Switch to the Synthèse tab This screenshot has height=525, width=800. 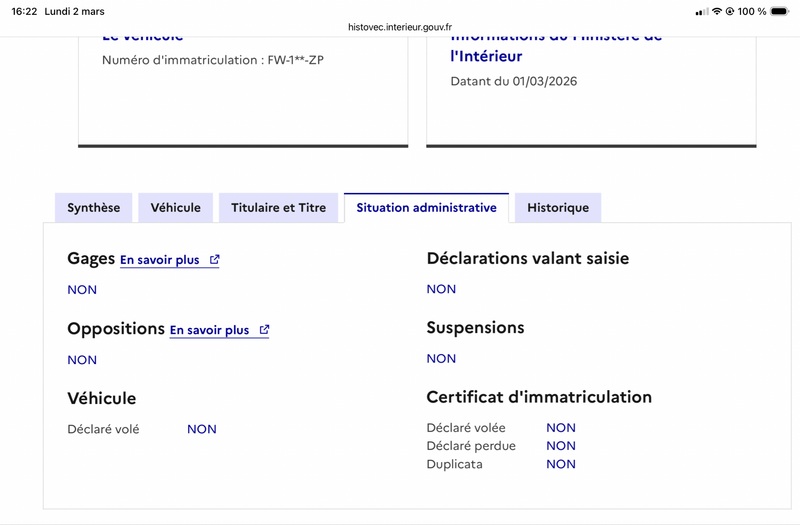click(x=93, y=208)
